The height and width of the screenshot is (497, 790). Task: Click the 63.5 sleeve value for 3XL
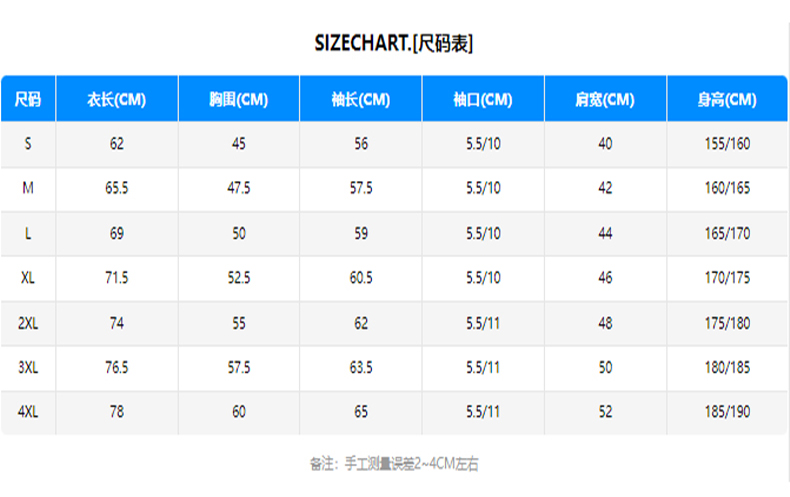click(x=361, y=367)
